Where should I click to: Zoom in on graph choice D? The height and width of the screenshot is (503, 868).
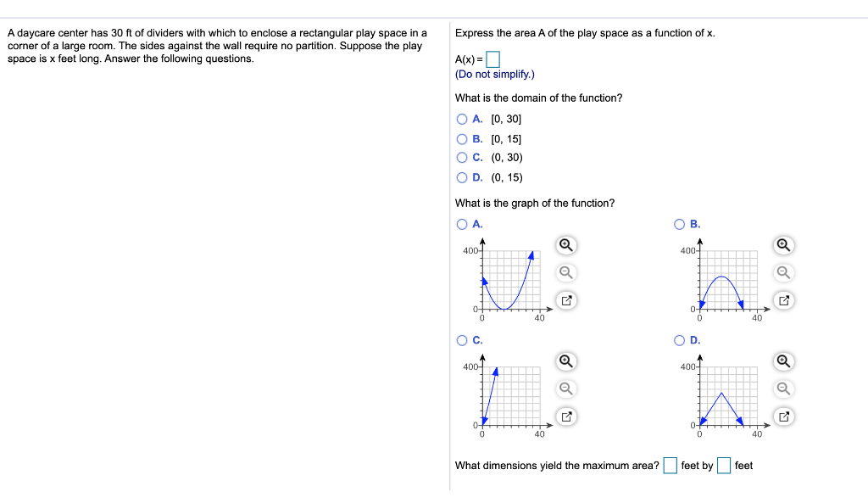783,360
